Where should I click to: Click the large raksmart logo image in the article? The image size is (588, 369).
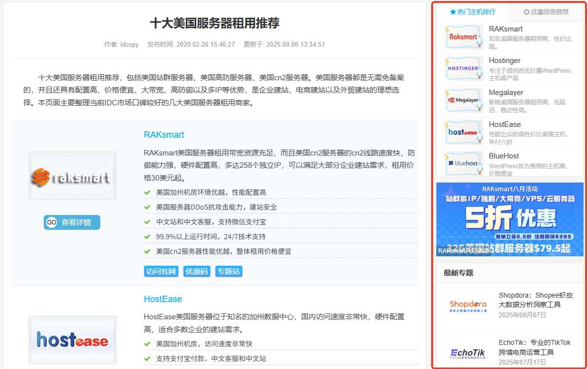[72, 176]
